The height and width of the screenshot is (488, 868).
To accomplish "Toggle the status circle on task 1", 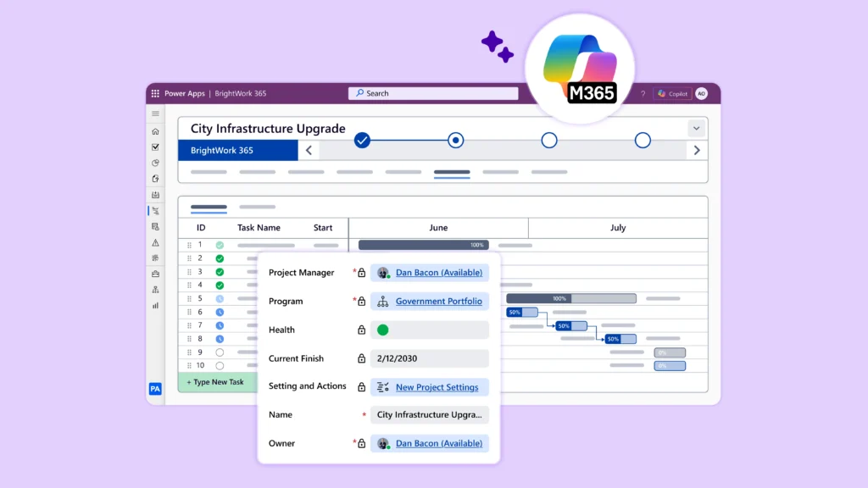I will click(220, 245).
